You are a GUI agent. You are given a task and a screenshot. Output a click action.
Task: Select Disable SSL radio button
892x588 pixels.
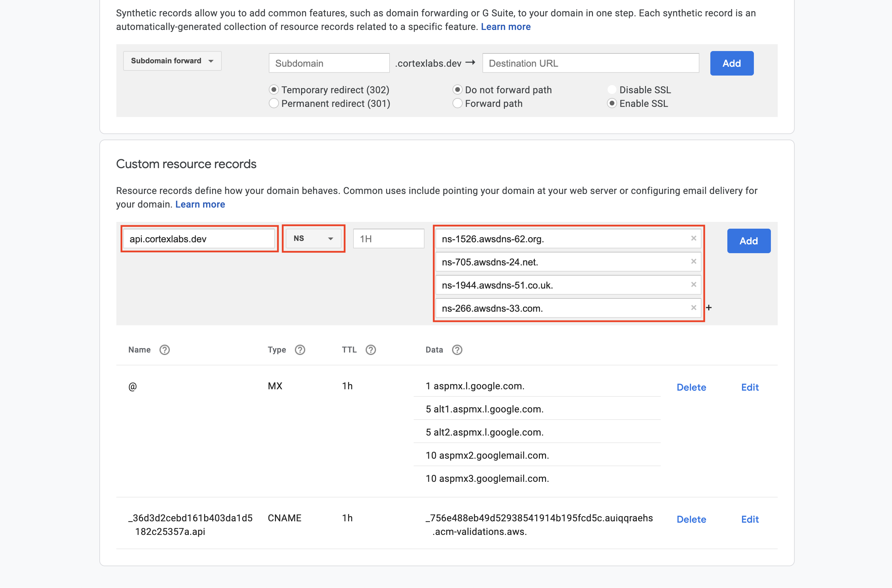pos(612,90)
